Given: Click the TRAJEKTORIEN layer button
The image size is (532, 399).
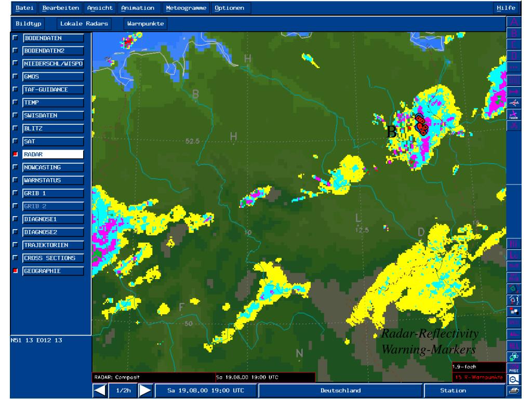Looking at the screenshot, I should [x=54, y=245].
